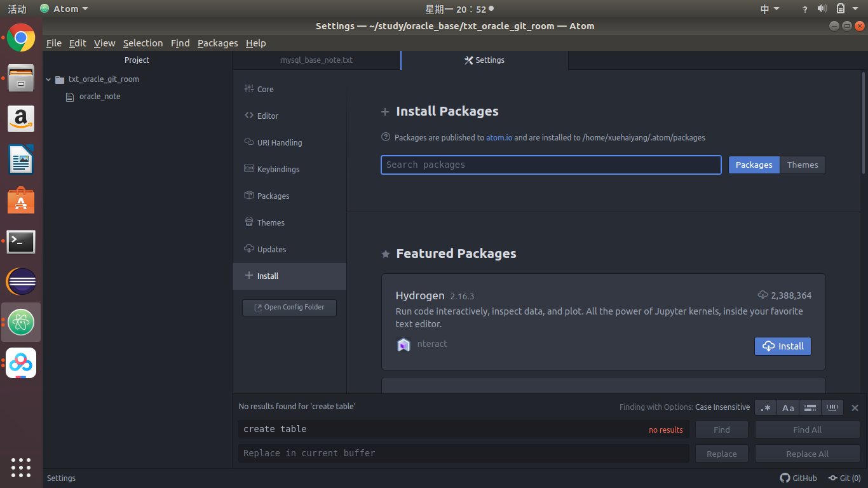The image size is (868, 488).
Task: Open LibreOffice Writer from the dock
Action: coord(21,159)
